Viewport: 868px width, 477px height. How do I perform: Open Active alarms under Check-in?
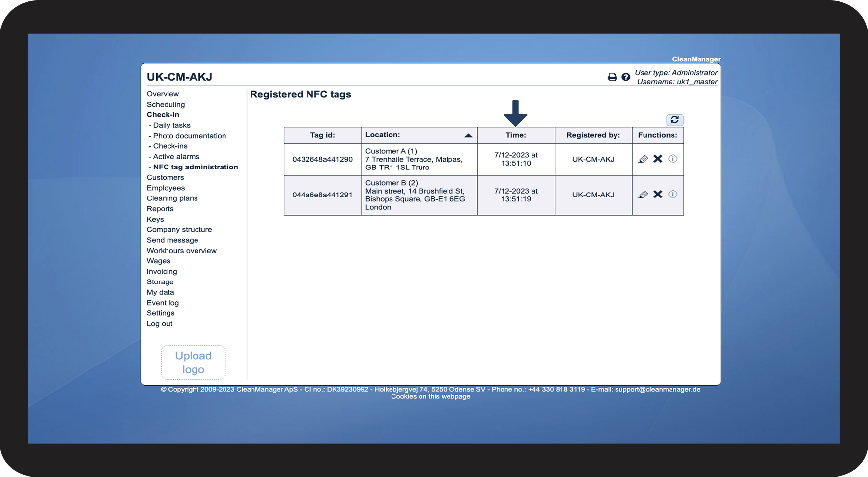(176, 157)
